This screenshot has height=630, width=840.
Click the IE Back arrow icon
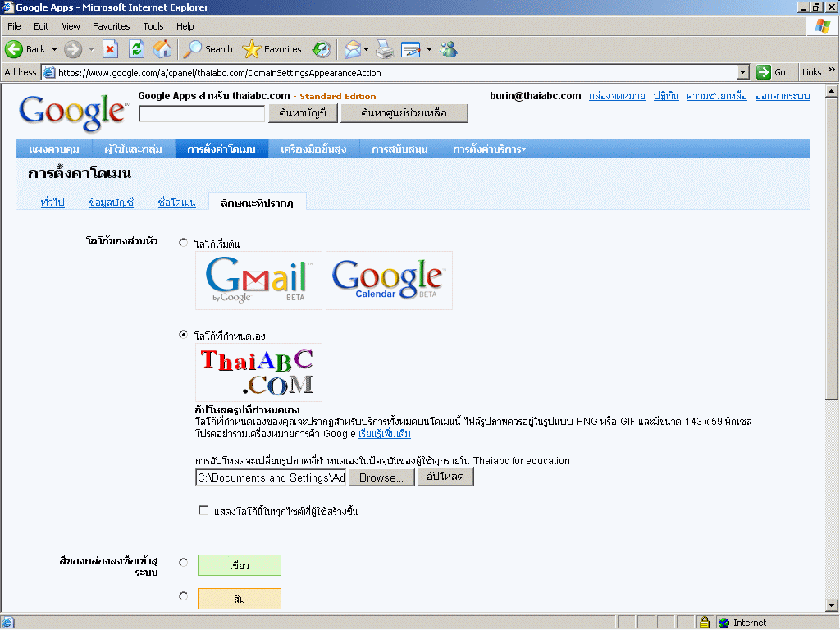click(x=14, y=49)
